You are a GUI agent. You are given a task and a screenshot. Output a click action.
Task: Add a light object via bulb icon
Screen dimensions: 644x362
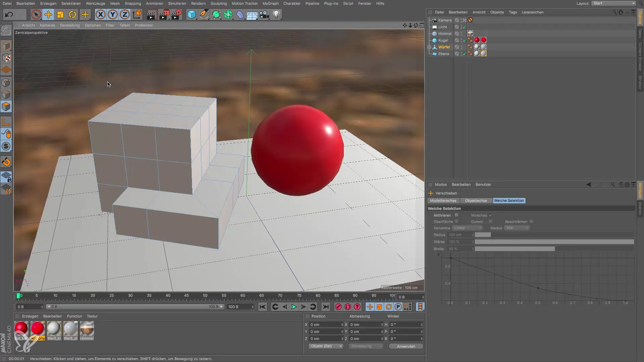pos(276,14)
